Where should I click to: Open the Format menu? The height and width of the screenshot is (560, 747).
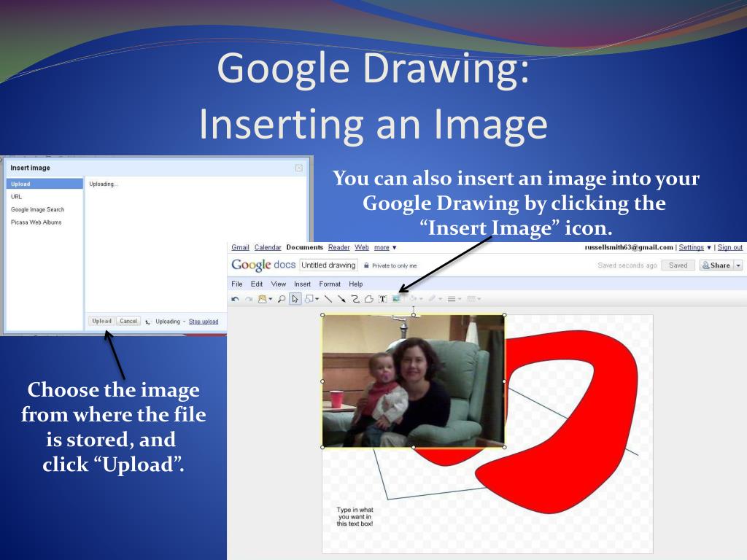click(330, 284)
